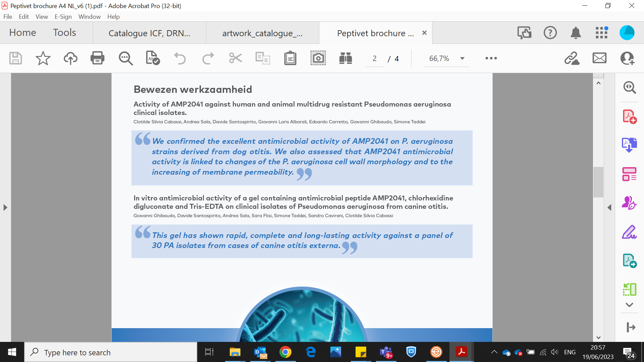
Task: Open the notifications bell
Action: (576, 33)
